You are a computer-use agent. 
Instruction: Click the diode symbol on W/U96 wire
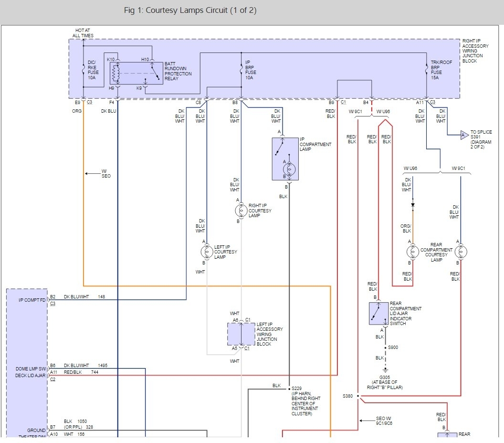413,205
